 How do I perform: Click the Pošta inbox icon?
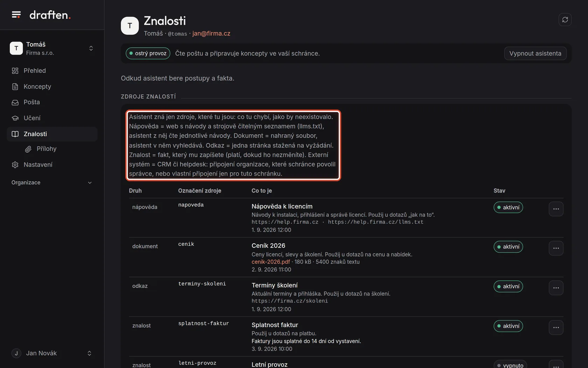[x=15, y=102]
